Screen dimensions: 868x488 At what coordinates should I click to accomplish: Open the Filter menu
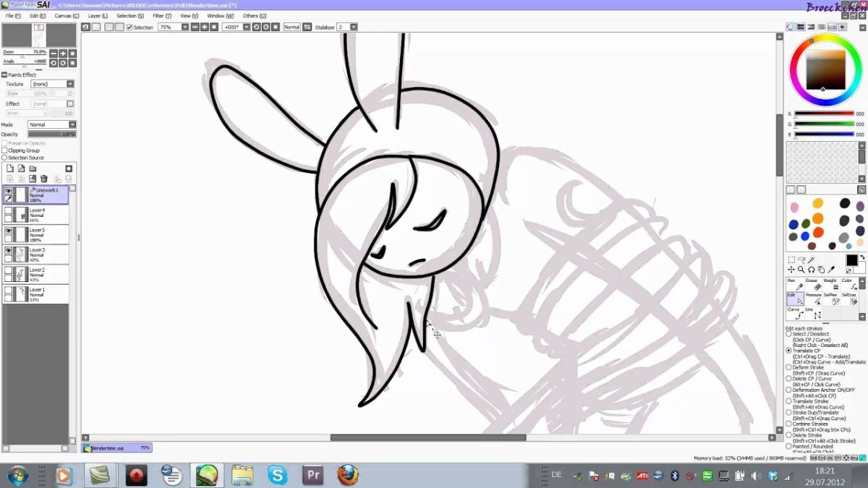pos(161,15)
